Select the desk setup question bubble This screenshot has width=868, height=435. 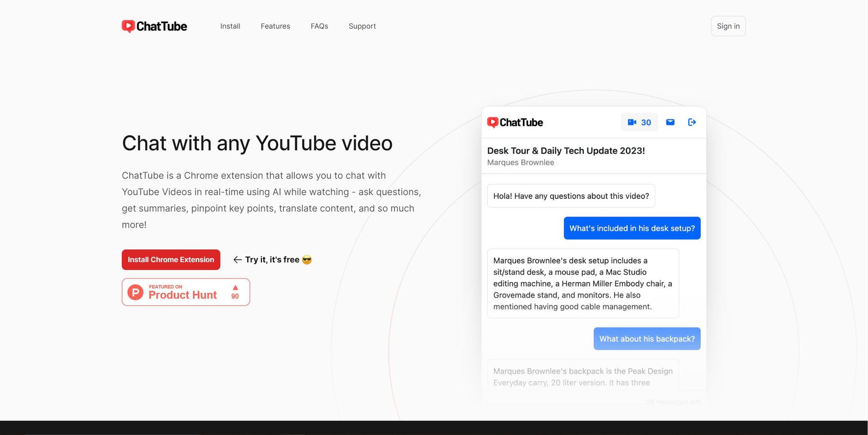pos(632,228)
